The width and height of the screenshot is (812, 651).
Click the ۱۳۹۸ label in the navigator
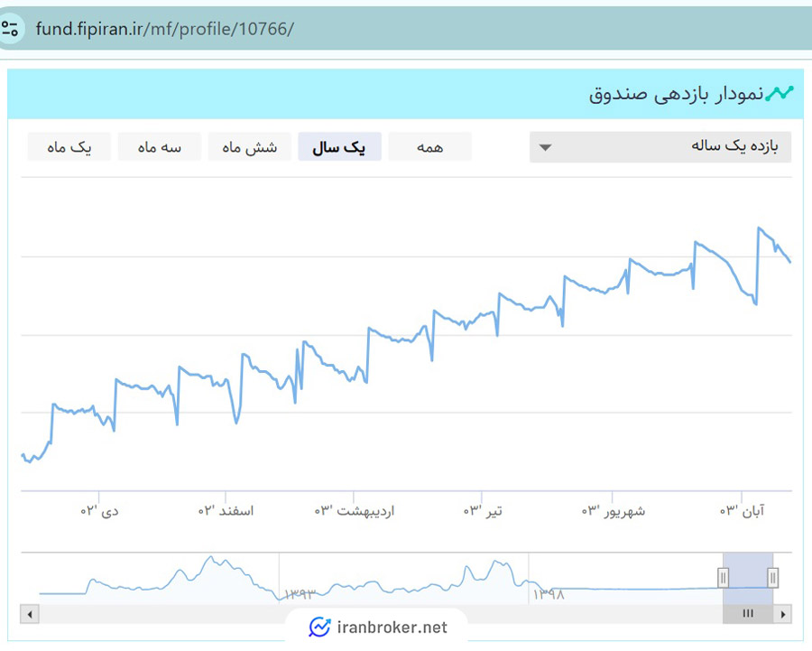click(x=549, y=594)
